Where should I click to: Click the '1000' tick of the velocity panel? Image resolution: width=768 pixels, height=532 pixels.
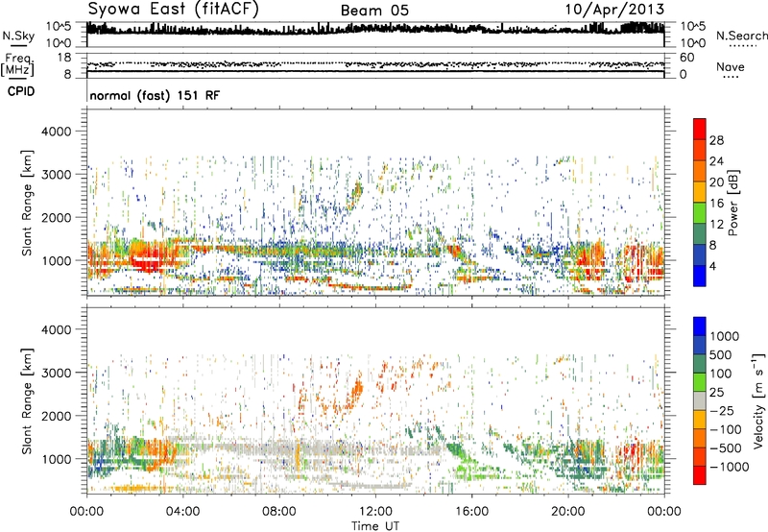57,459
